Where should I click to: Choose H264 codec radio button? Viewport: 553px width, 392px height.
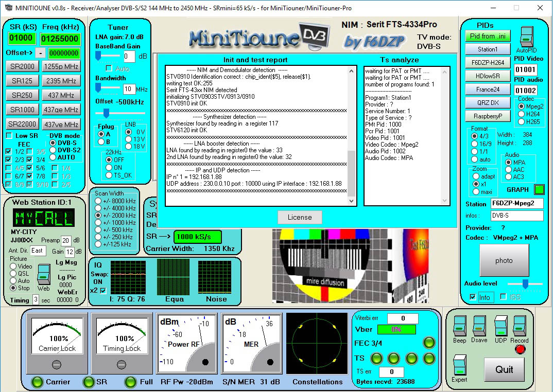tap(521, 114)
